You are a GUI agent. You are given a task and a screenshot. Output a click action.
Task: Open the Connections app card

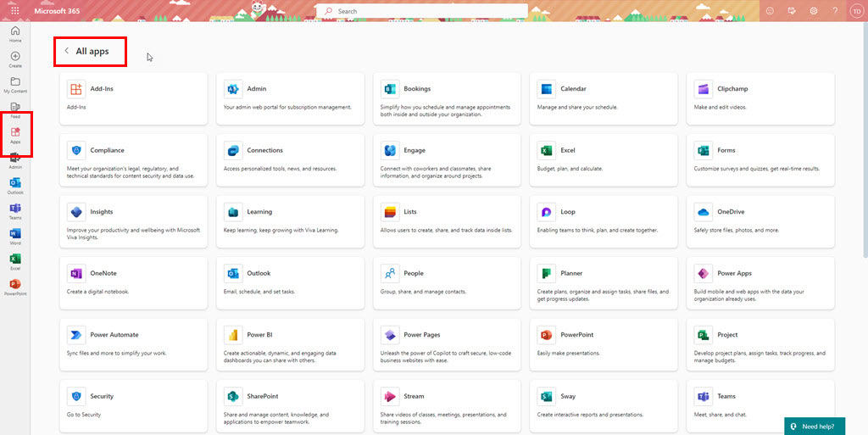(290, 160)
